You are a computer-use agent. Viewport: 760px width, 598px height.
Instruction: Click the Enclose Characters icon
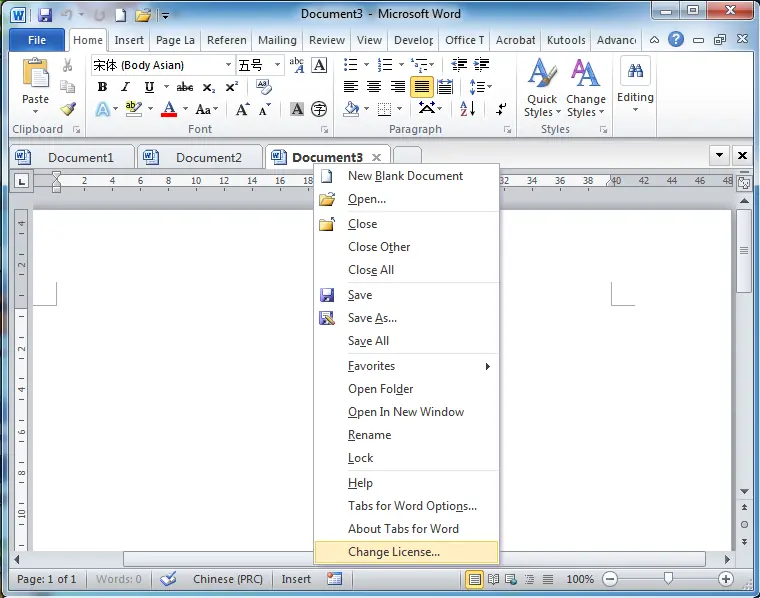click(x=319, y=110)
